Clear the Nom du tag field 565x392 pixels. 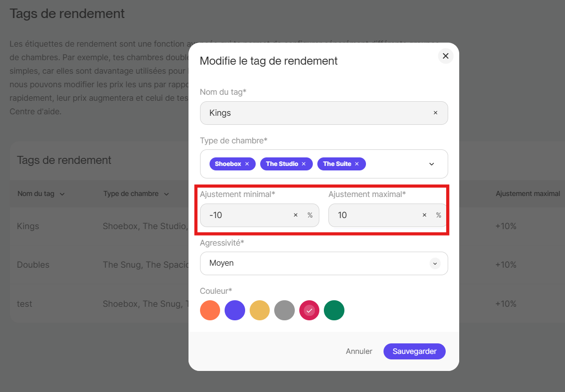click(x=435, y=113)
